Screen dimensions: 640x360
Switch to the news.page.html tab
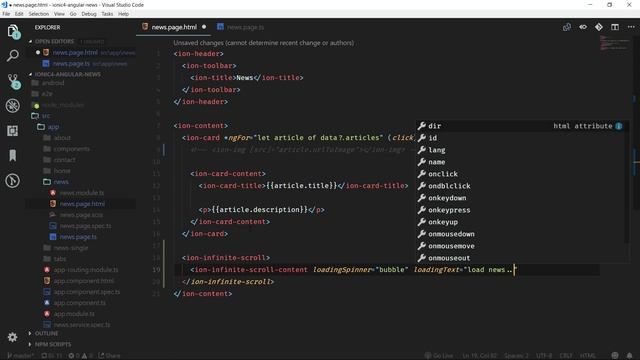point(174,27)
